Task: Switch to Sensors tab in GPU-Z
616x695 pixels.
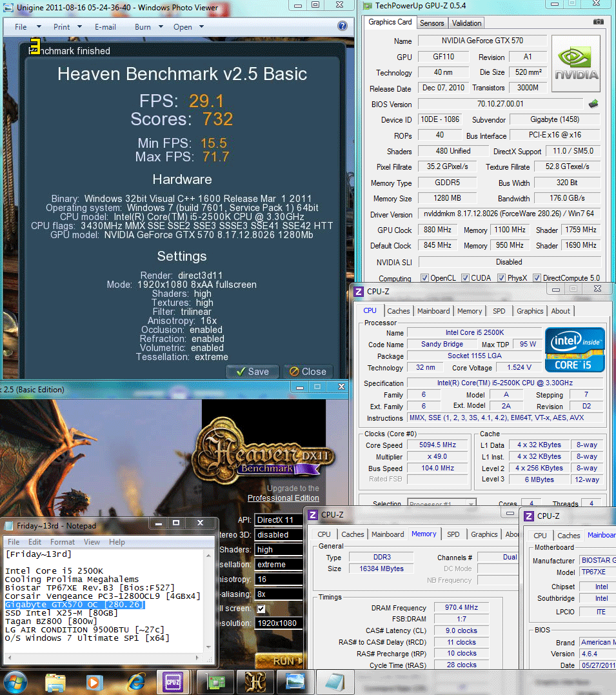Action: click(432, 23)
